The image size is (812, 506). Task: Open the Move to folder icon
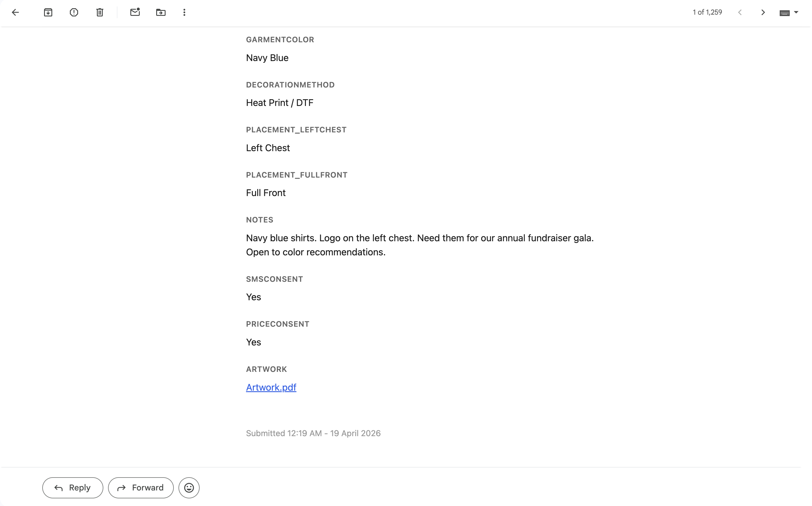tap(161, 12)
